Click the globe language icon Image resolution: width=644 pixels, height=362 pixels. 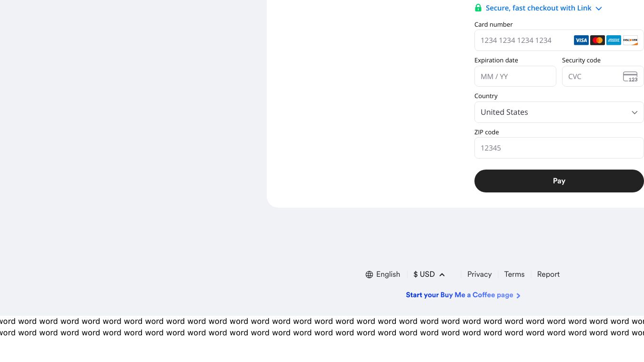(369, 274)
